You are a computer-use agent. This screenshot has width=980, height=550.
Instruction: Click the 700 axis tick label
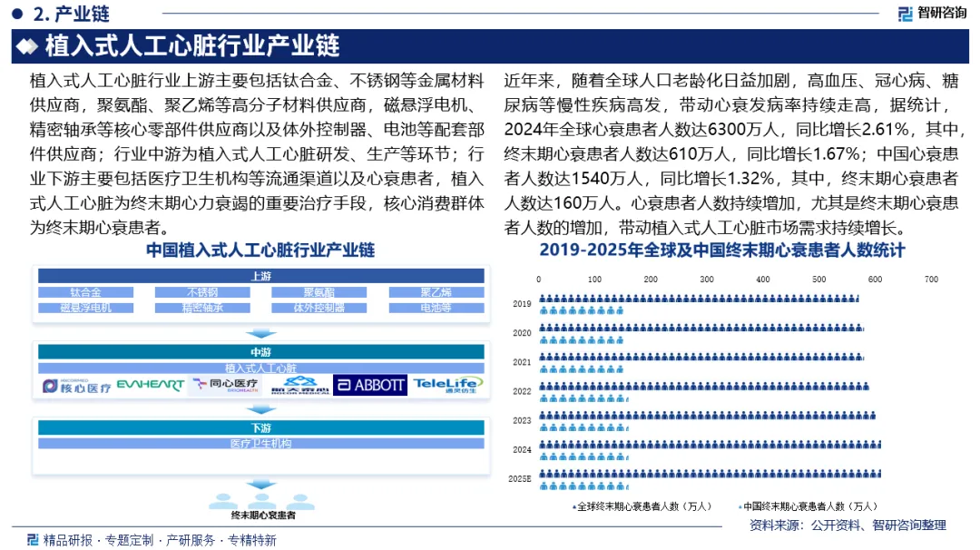click(931, 280)
